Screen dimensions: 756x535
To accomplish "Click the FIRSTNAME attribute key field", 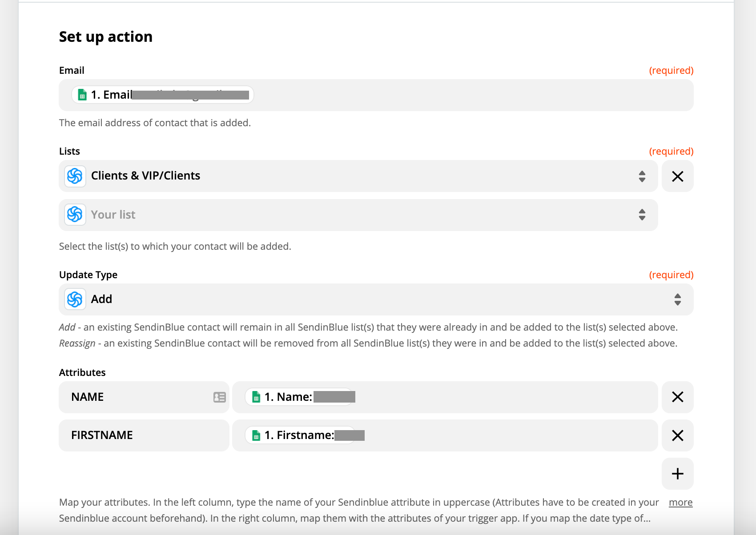I will [144, 435].
